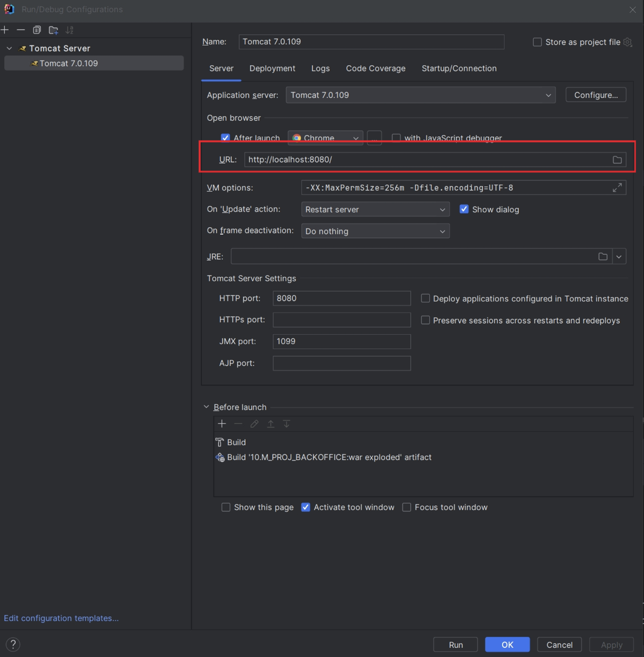Click the Configure... button
This screenshot has height=657, width=644.
(x=596, y=95)
